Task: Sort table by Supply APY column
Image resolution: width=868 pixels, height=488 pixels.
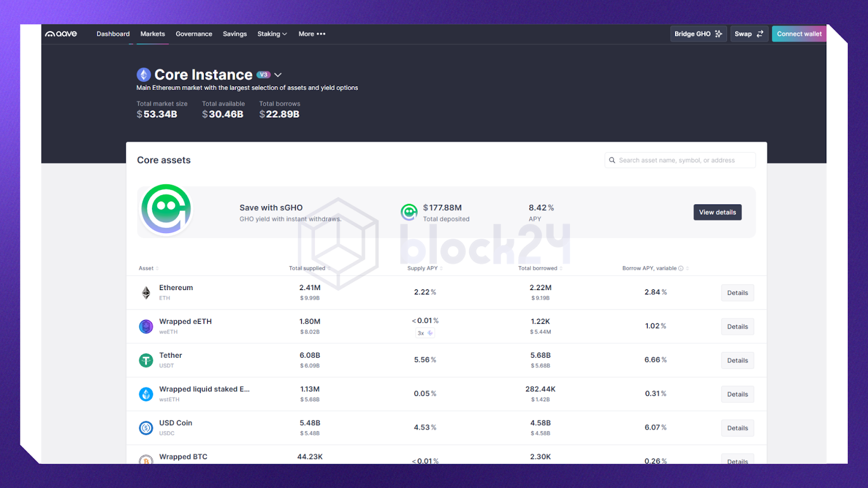Action: click(425, 268)
